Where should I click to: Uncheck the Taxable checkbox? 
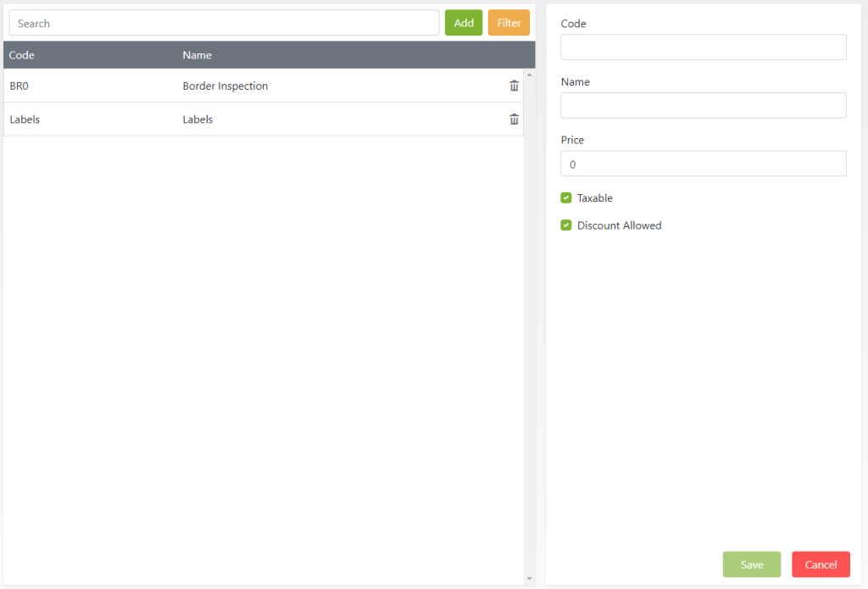(566, 198)
